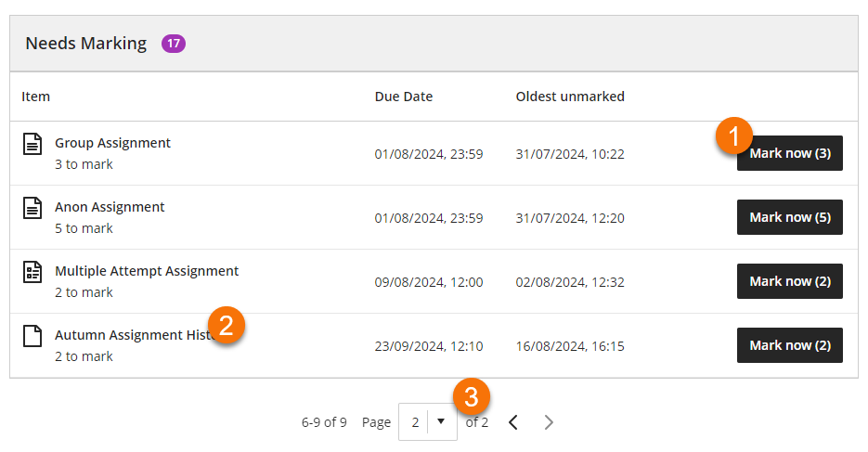868x452 pixels.
Task: Open the Group Assignment item link
Action: 112,143
